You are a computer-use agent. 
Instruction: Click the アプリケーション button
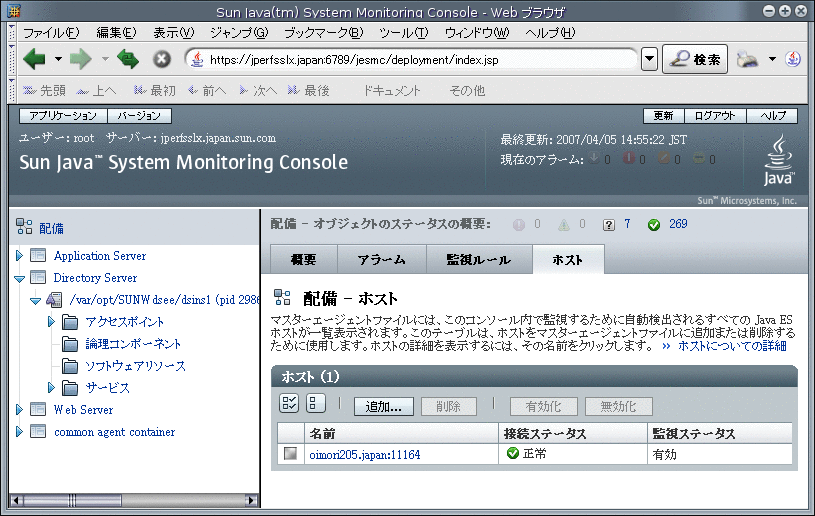(63, 115)
